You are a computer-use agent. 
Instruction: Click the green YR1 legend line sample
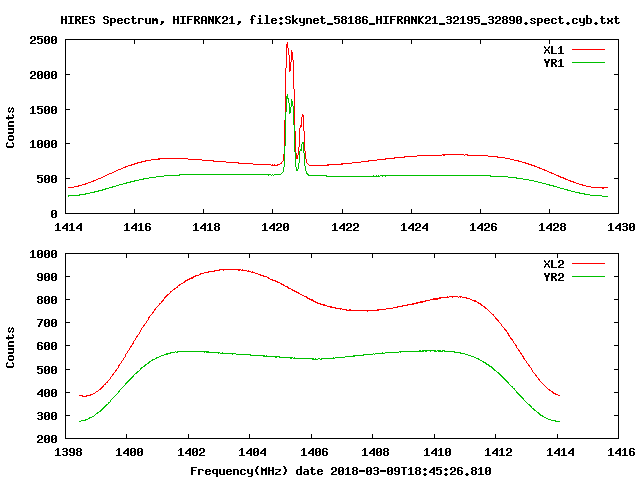click(588, 63)
